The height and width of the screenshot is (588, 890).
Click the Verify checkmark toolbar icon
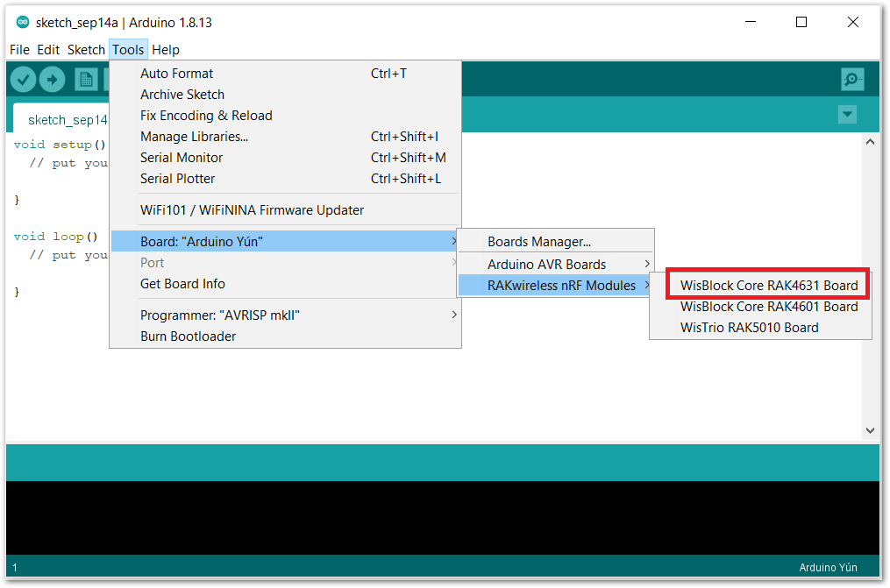click(24, 80)
